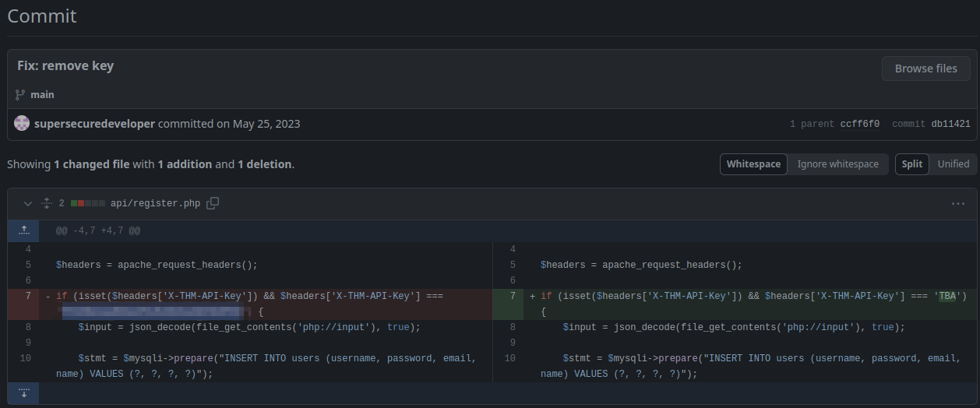
Task: Click left line 5 $headers code
Action: [157, 265]
